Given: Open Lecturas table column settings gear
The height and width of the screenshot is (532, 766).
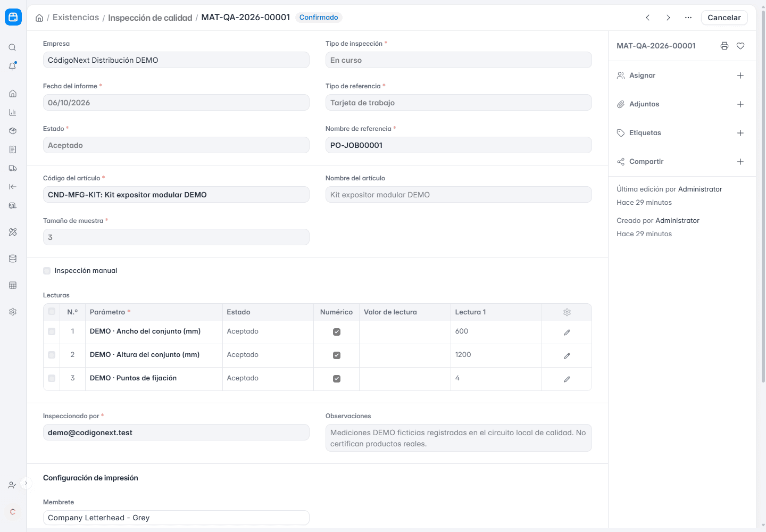Looking at the screenshot, I should pos(567,312).
